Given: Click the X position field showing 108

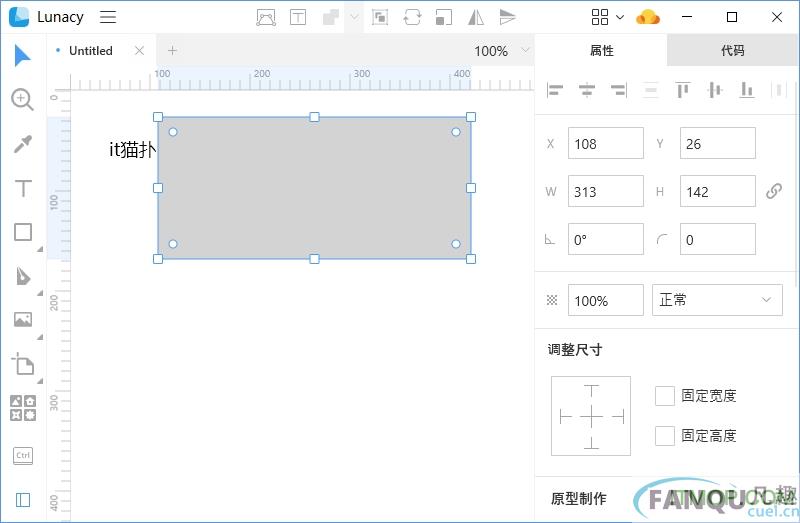Looking at the screenshot, I should click(x=606, y=143).
